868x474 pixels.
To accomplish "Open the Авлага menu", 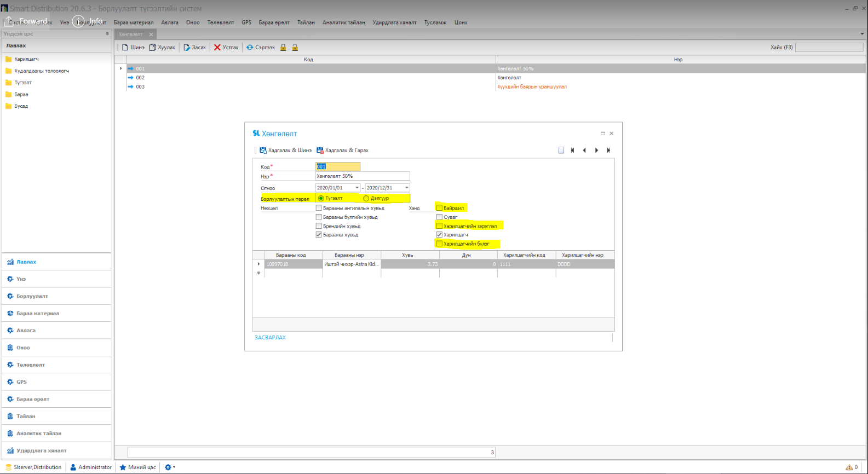I will (x=170, y=22).
